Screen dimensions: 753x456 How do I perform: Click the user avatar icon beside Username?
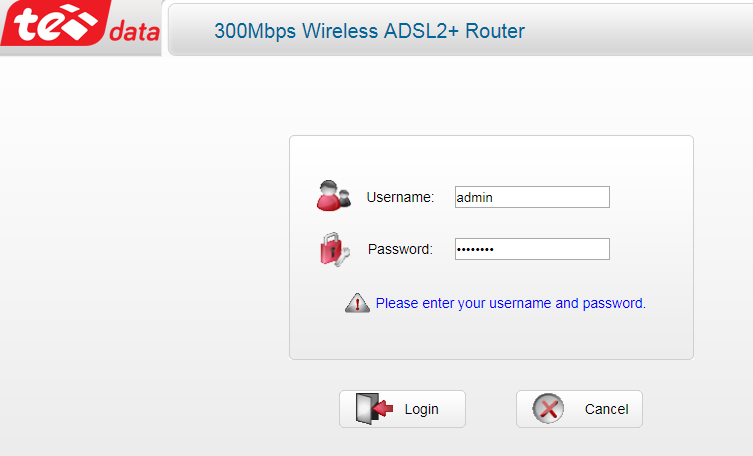click(x=333, y=196)
